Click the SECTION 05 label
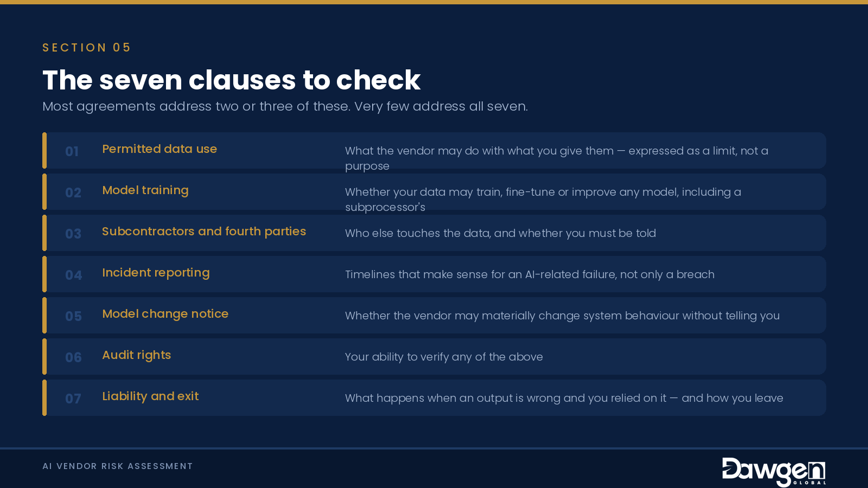Image resolution: width=868 pixels, height=488 pixels. (87, 48)
